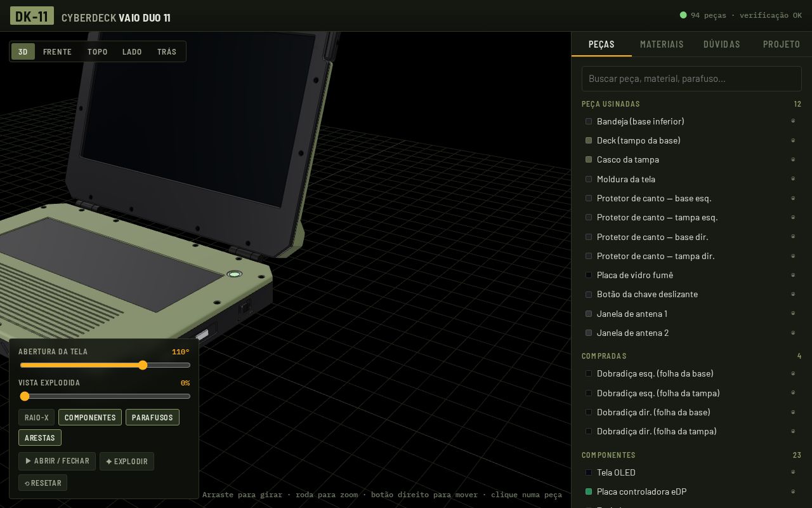The height and width of the screenshot is (508, 812).
Task: Click the ABRIR / FECHAR button
Action: 57,461
